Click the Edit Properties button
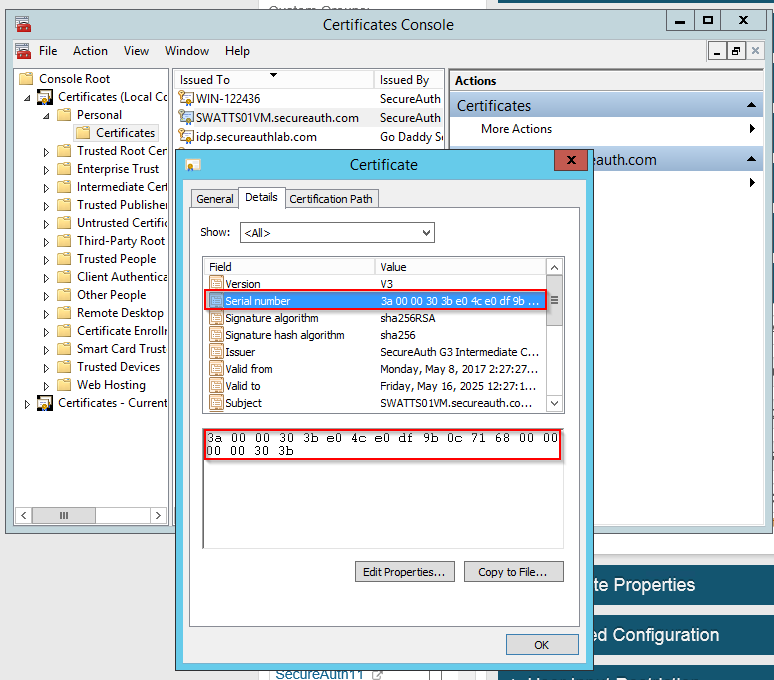 point(404,571)
